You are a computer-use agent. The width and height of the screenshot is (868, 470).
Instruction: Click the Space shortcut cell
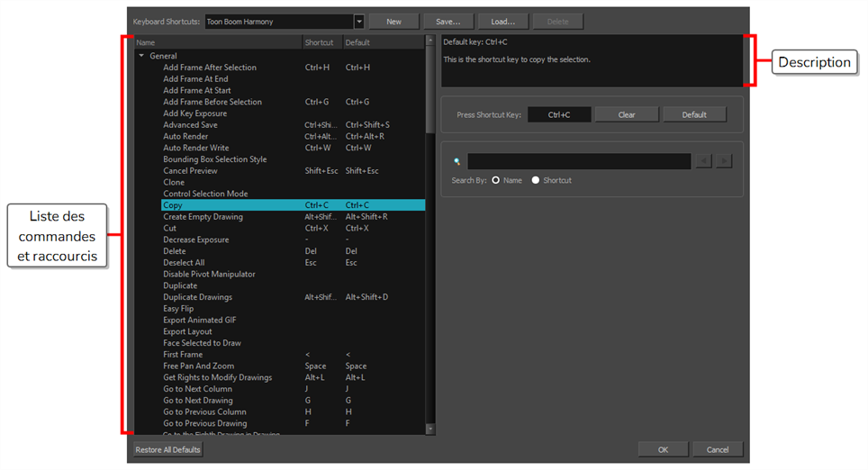[x=315, y=366]
